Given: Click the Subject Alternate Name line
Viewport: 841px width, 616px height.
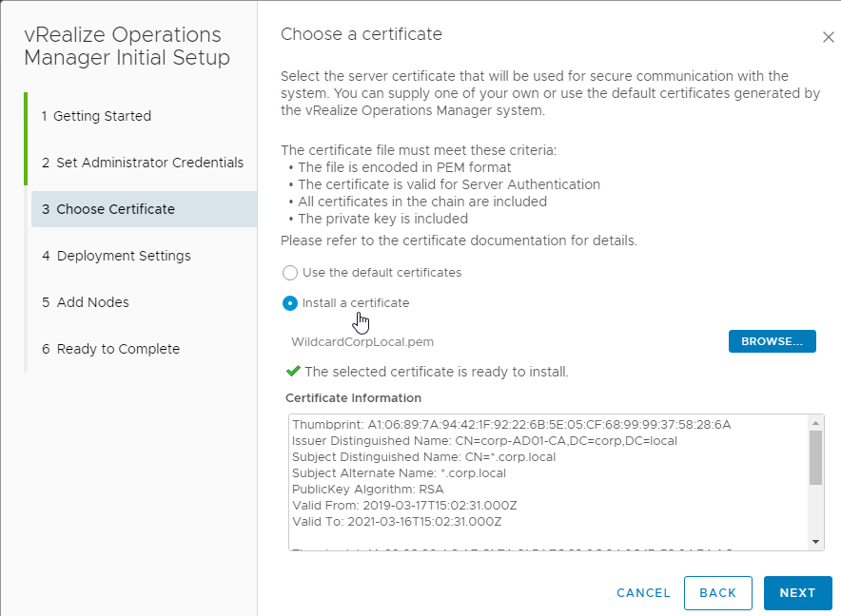Looking at the screenshot, I should pyautogui.click(x=399, y=472).
